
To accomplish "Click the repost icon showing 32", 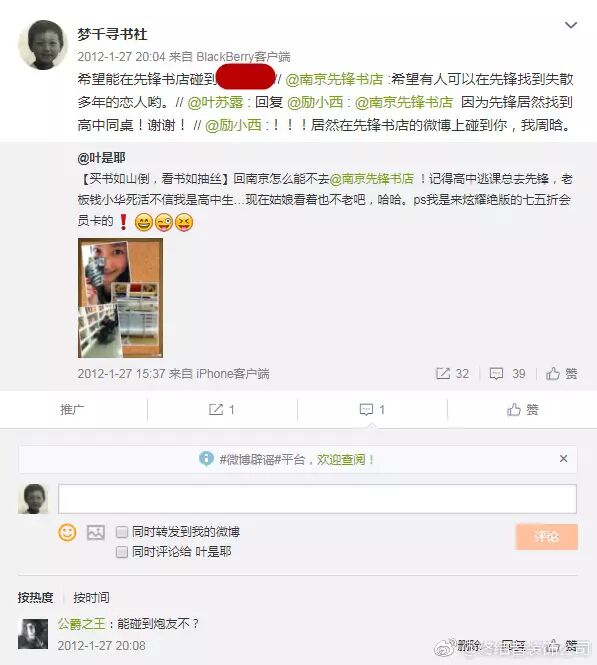I will tap(452, 374).
